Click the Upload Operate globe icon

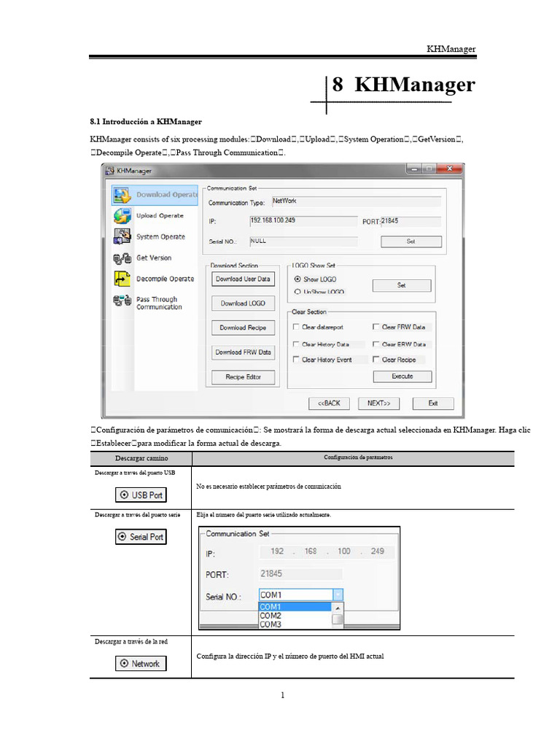click(122, 216)
